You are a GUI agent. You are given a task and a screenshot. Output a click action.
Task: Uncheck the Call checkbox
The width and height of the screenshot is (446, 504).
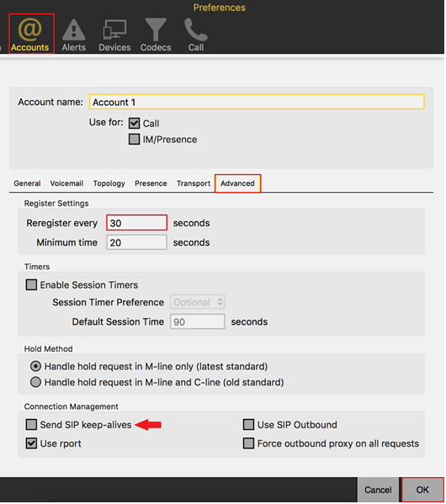click(134, 123)
